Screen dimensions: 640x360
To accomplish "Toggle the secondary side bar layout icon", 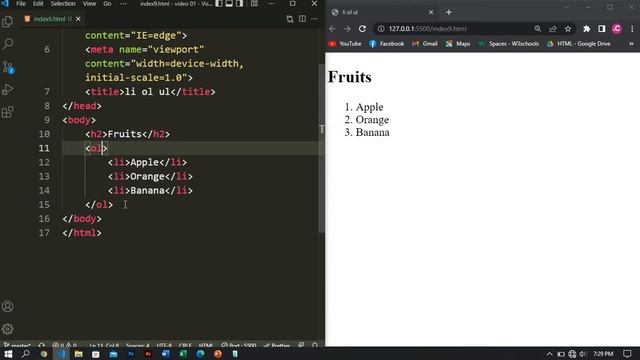I will 240,4.
